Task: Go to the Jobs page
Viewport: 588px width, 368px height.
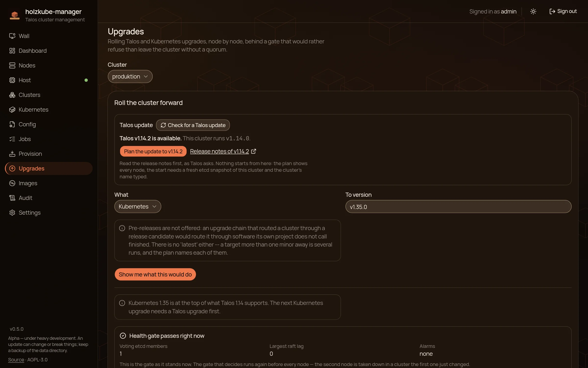Action: (49, 139)
